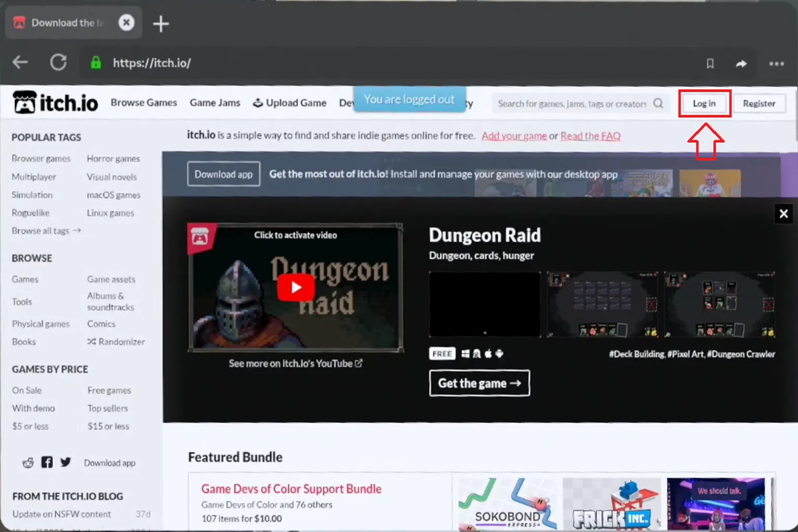Viewport: 798px width, 532px height.
Task: Click 'Get the game' button
Action: pyautogui.click(x=480, y=383)
